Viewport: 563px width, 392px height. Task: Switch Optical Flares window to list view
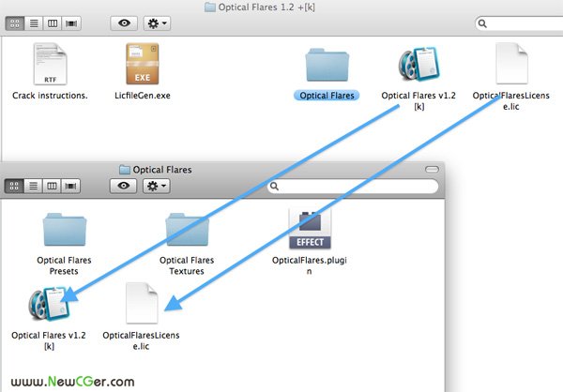click(x=33, y=186)
